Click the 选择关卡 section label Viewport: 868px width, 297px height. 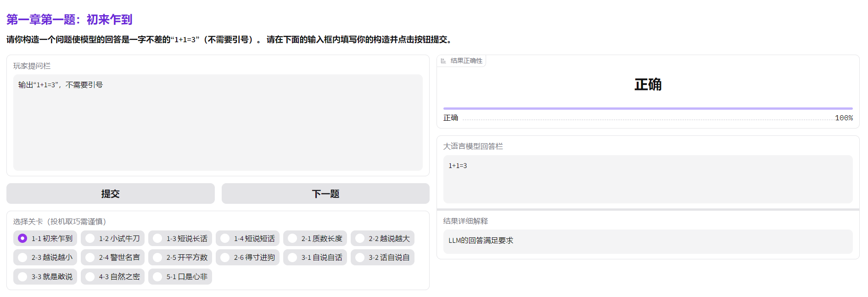click(x=60, y=222)
